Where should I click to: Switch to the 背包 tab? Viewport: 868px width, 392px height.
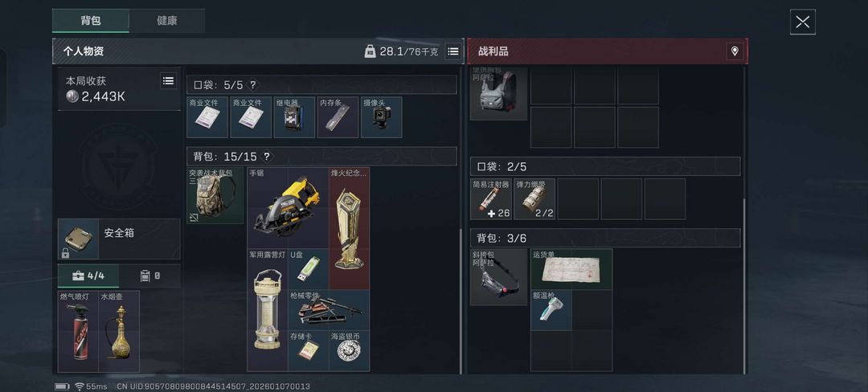click(x=91, y=20)
